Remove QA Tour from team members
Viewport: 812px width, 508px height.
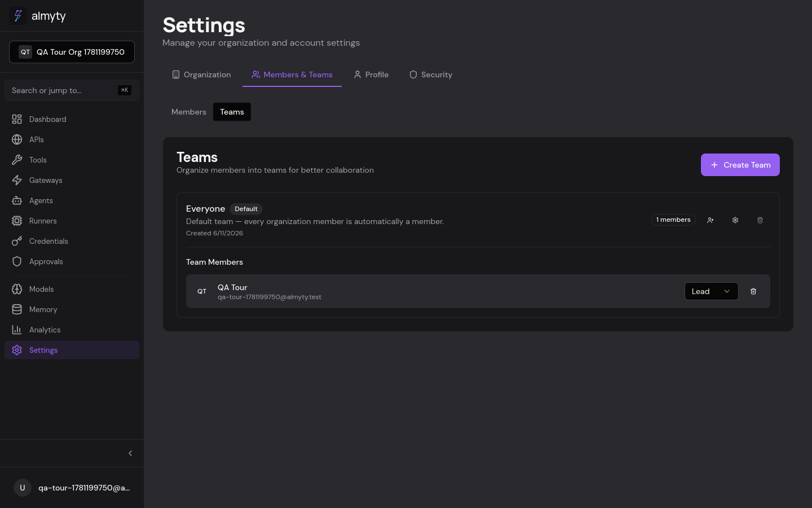[x=753, y=291]
